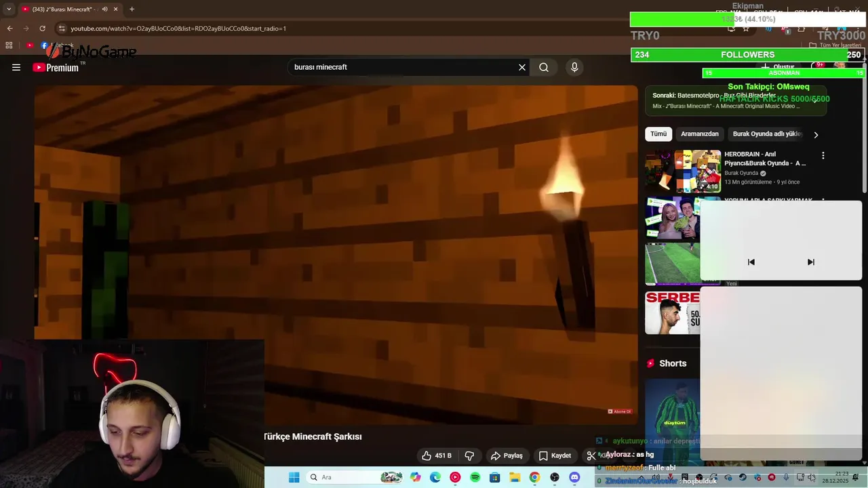Image resolution: width=868 pixels, height=488 pixels.
Task: Like the video showing 451 B
Action: 437,455
